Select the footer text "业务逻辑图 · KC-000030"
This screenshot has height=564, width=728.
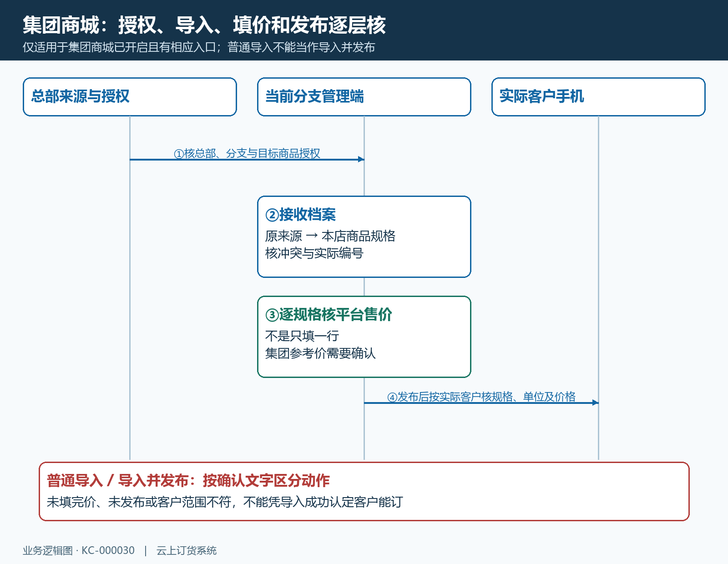pyautogui.click(x=79, y=550)
